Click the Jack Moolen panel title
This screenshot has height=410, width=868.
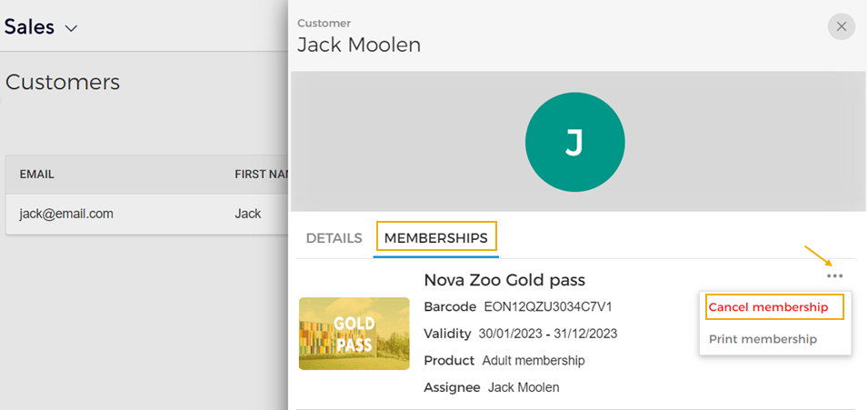click(x=359, y=45)
